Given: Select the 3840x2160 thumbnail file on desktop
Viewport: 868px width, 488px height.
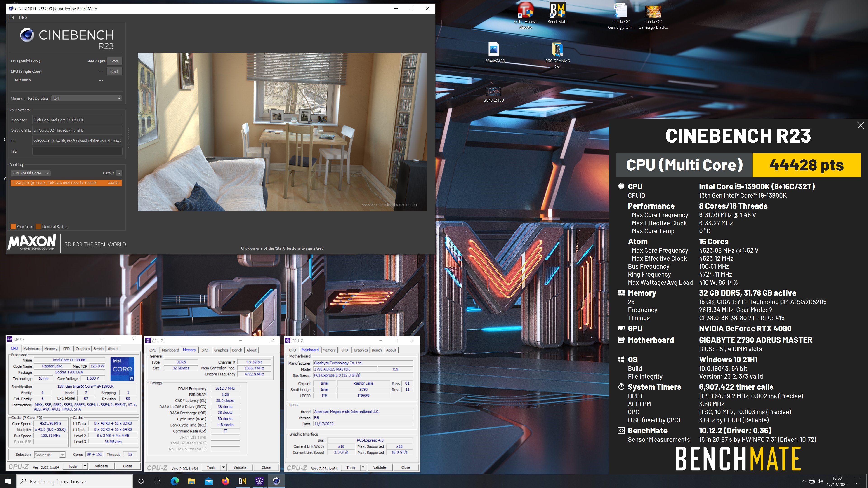Looking at the screenshot, I should point(494,94).
